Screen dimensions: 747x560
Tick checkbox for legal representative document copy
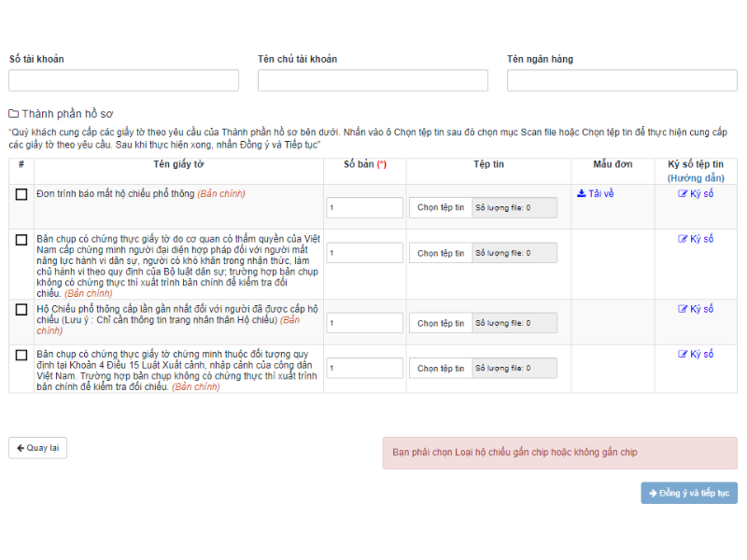21,240
